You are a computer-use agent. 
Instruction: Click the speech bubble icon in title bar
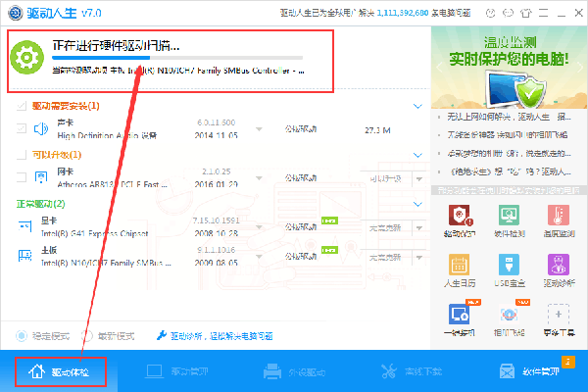tap(508, 13)
